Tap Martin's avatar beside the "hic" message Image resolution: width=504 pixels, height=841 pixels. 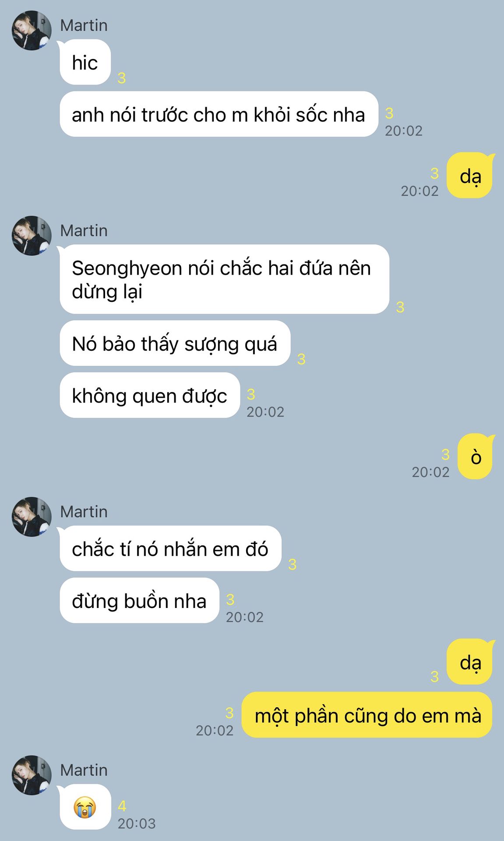(x=32, y=31)
